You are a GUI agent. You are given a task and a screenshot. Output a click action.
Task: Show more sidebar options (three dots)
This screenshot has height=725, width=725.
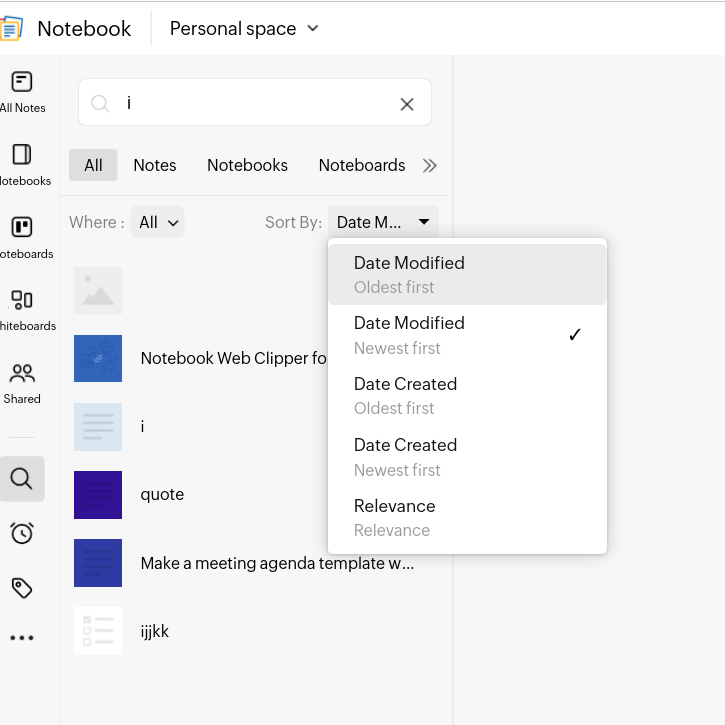22,638
